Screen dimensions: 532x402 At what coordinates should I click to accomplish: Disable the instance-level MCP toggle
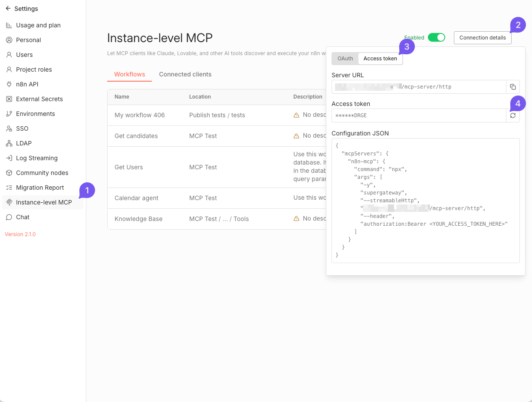(437, 38)
